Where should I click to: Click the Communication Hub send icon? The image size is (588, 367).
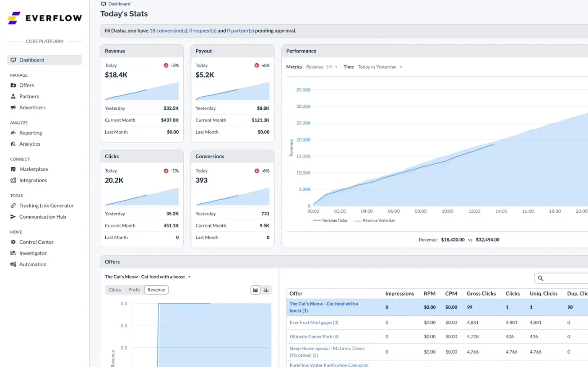click(x=13, y=217)
